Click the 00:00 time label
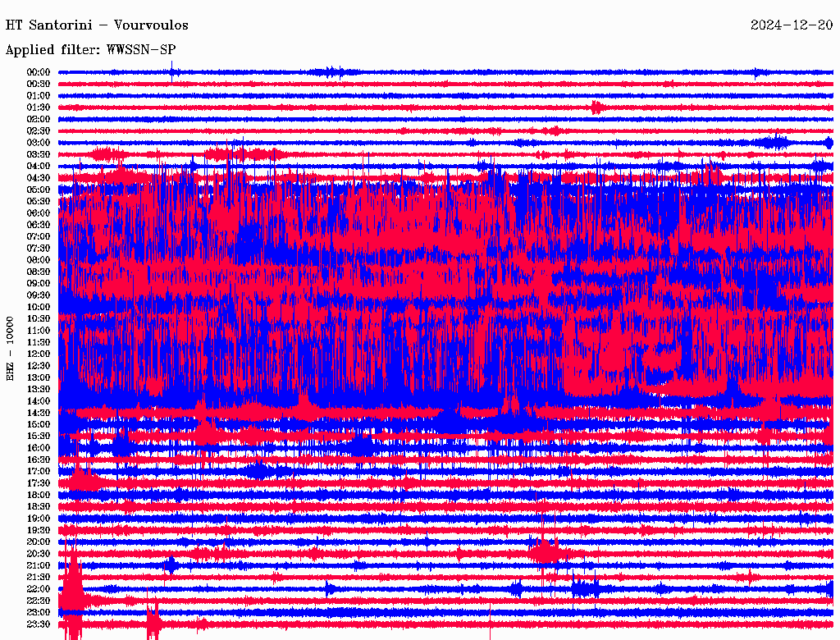The width and height of the screenshot is (840, 640). 39,72
